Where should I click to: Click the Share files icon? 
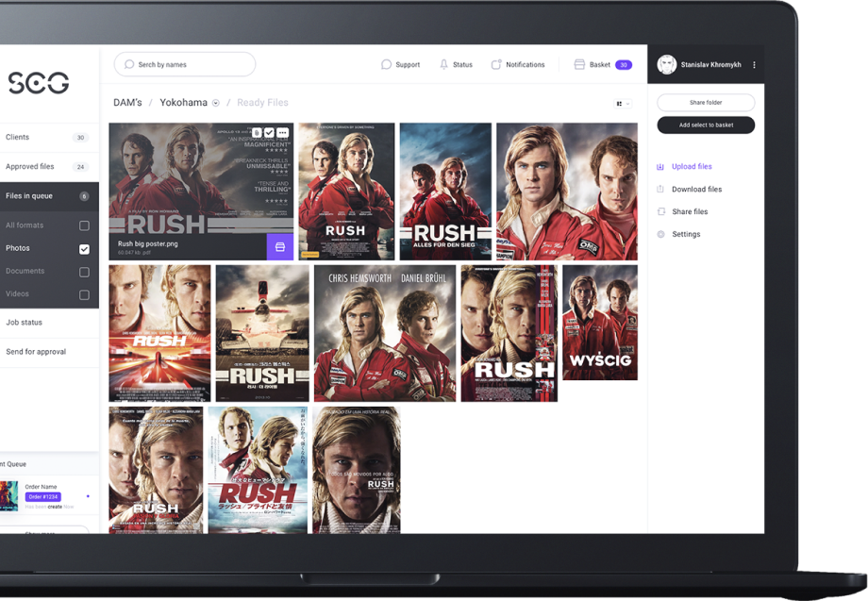point(660,211)
